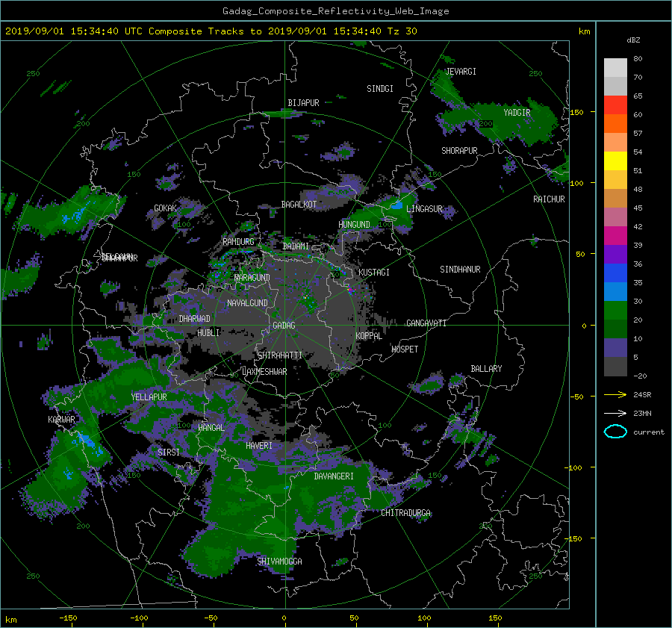Screen dimensions: 672x628
Task: Click the KOPPAL city label
Action: coord(369,336)
